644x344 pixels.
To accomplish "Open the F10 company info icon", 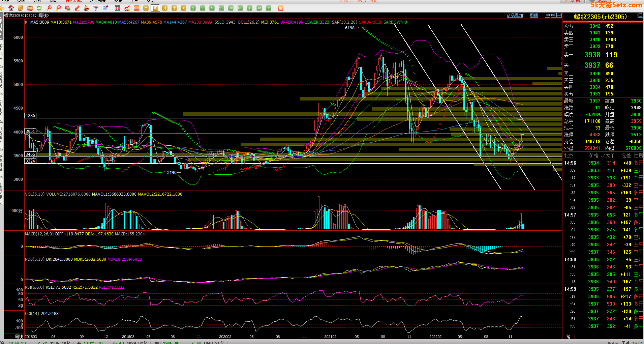I will pos(30,8).
